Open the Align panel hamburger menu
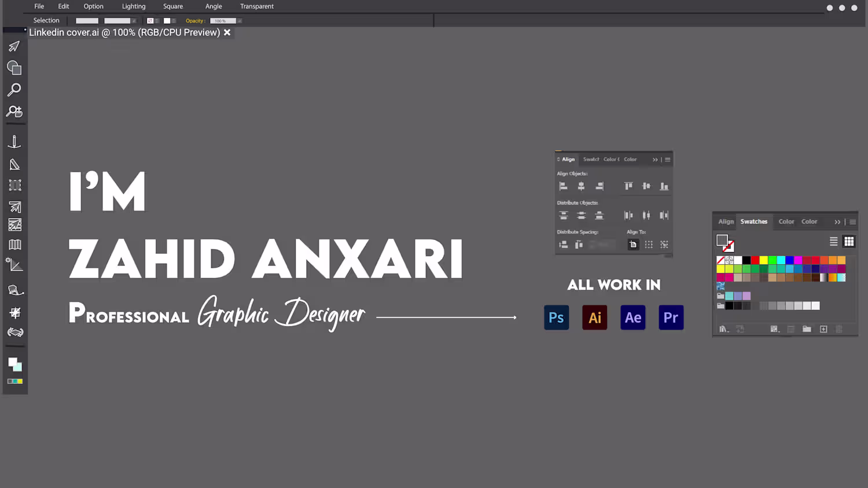Viewport: 868px width, 488px height. pos(668,160)
